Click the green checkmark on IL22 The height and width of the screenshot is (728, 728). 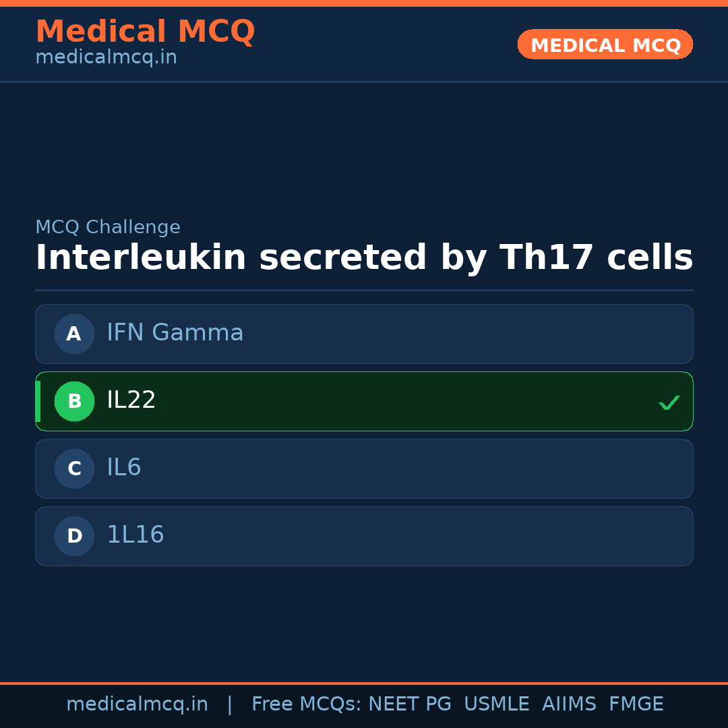pyautogui.click(x=669, y=403)
